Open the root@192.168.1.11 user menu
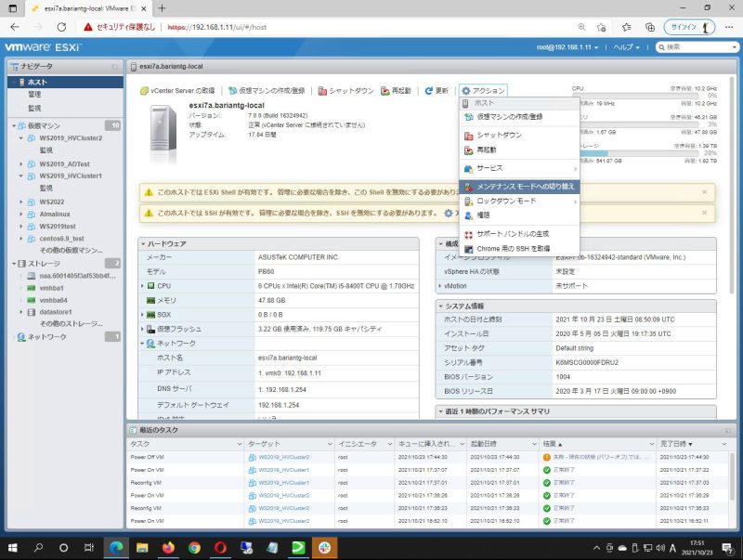Viewport: 743px width, 560px height. click(567, 47)
